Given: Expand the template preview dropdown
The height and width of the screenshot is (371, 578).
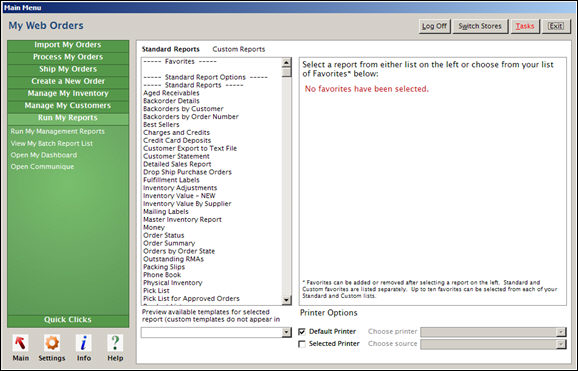Looking at the screenshot, I should 286,332.
